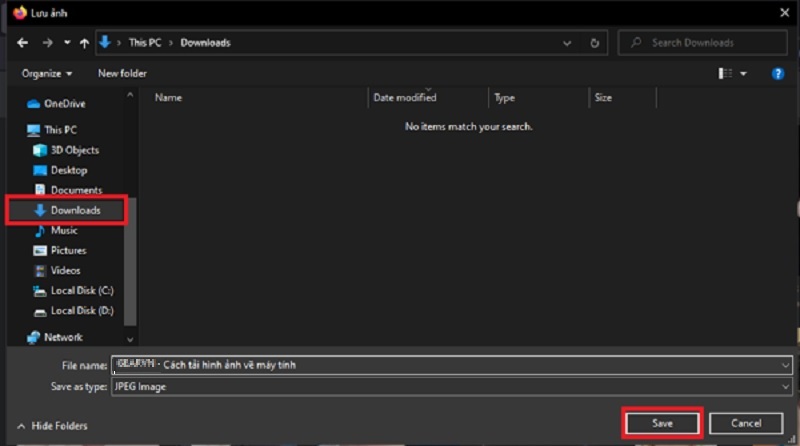800x446 pixels.
Task: Select OneDrive in the sidebar
Action: coord(64,103)
